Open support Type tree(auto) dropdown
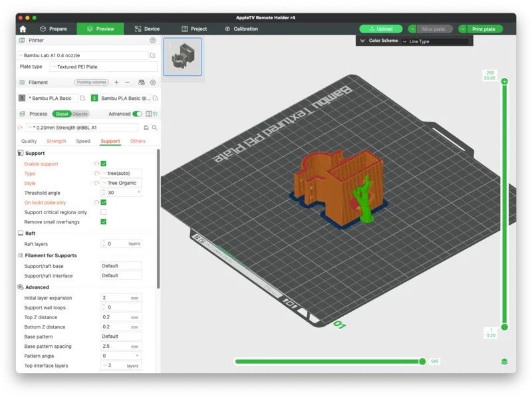The width and height of the screenshot is (532, 399). [x=121, y=174]
